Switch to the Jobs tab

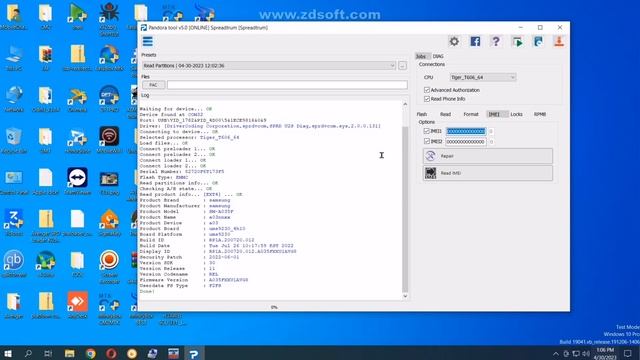[421, 56]
